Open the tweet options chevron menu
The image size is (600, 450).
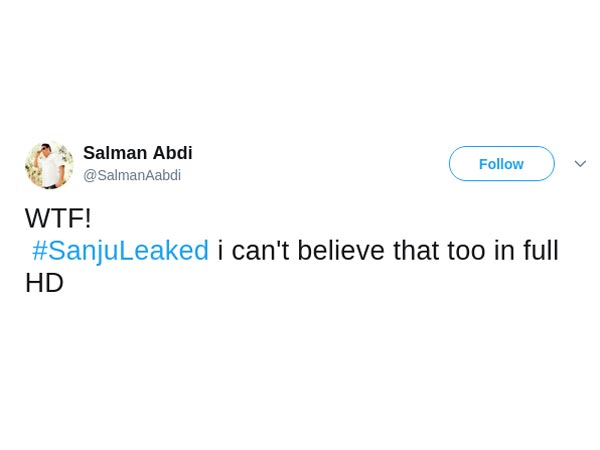[580, 164]
